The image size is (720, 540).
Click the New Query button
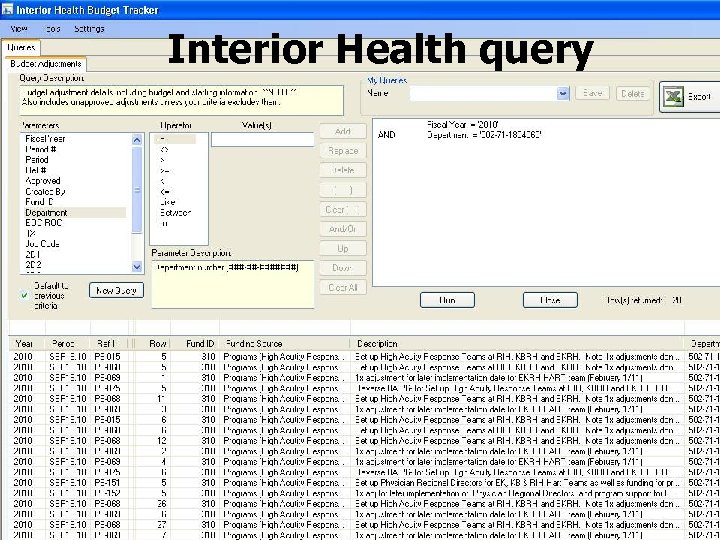pos(116,290)
